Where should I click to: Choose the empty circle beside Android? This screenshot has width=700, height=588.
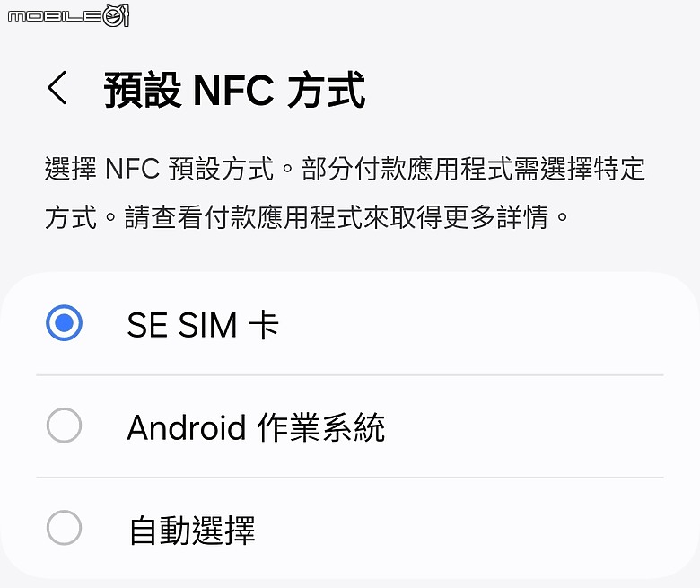coord(65,425)
